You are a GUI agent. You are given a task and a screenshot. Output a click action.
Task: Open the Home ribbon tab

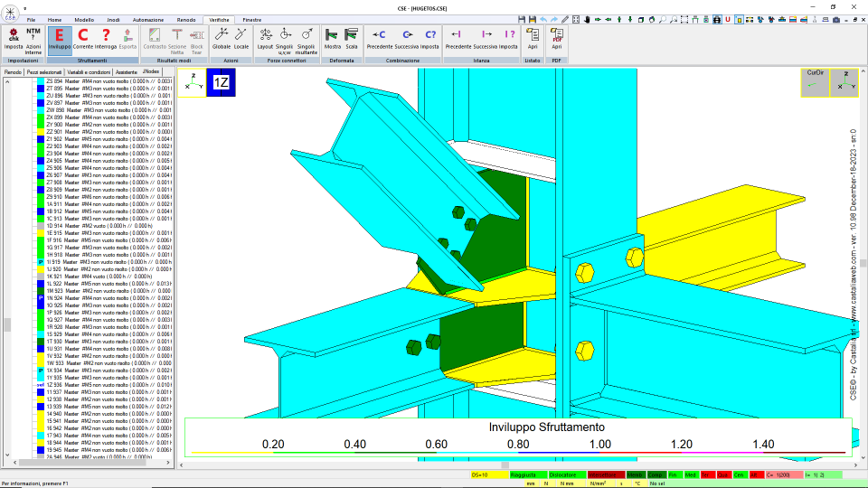click(x=54, y=20)
